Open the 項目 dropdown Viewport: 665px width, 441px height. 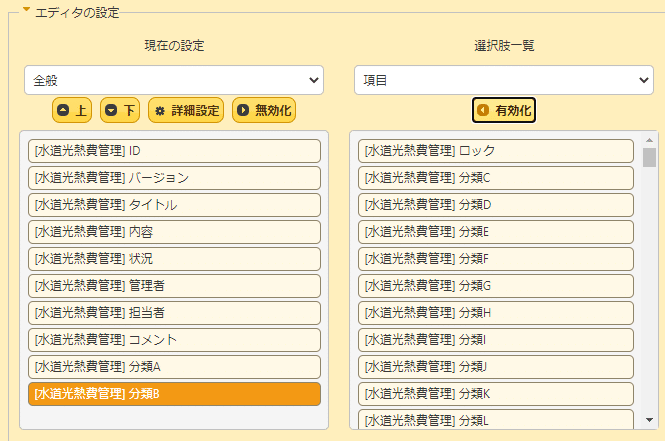tap(504, 80)
